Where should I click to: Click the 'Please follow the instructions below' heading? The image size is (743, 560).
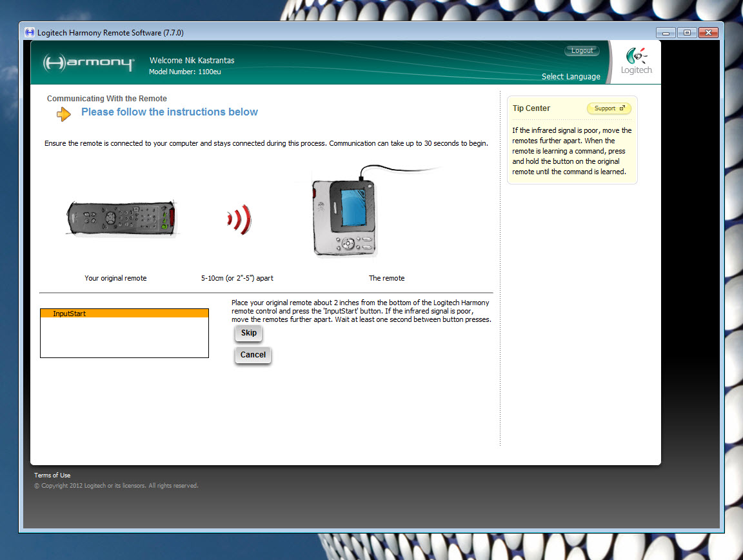pyautogui.click(x=170, y=112)
